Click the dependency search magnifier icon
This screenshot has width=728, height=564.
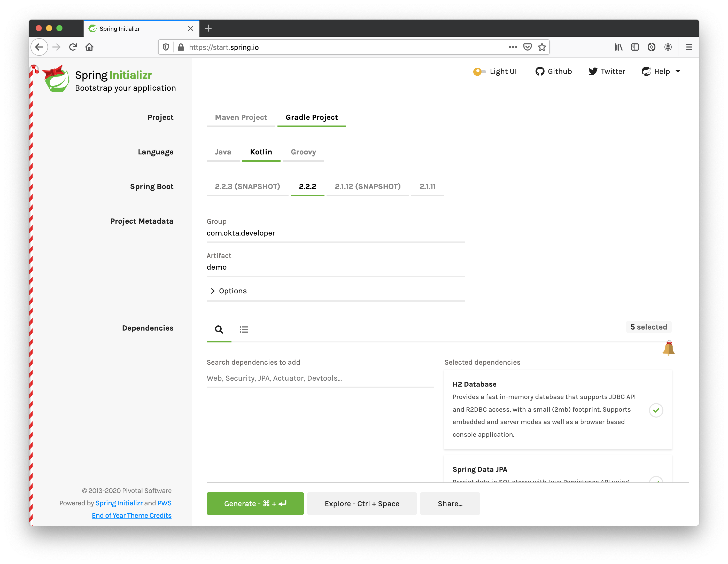click(219, 330)
